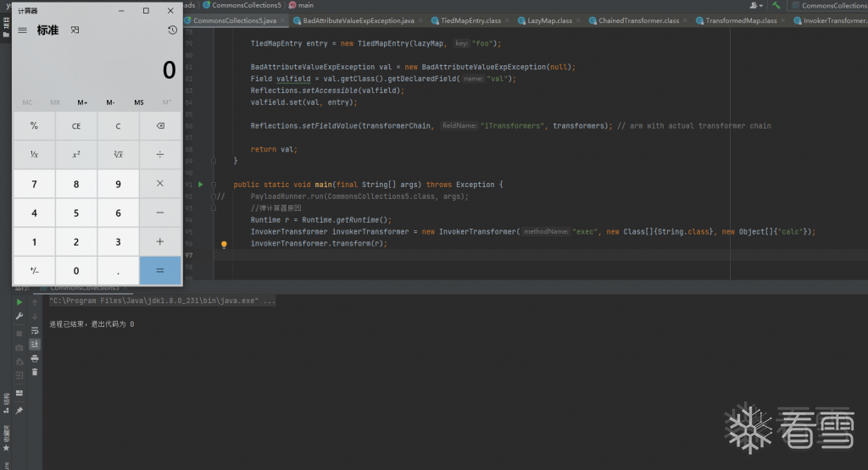Click the x² square key in Calculator
The image size is (868, 470).
[76, 155]
